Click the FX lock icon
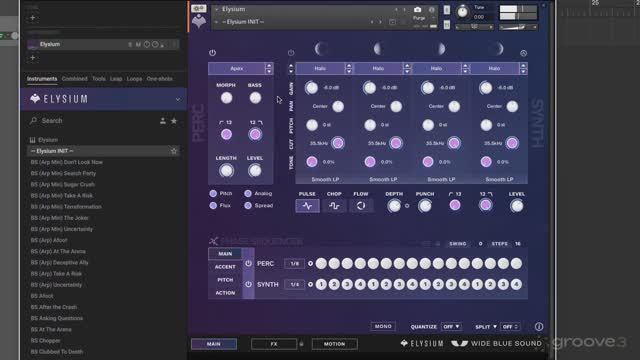The height and width of the screenshot is (360, 640). [301, 344]
